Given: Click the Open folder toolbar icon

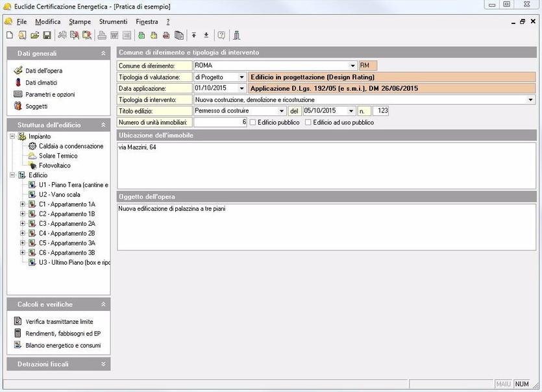Looking at the screenshot, I should [x=34, y=35].
